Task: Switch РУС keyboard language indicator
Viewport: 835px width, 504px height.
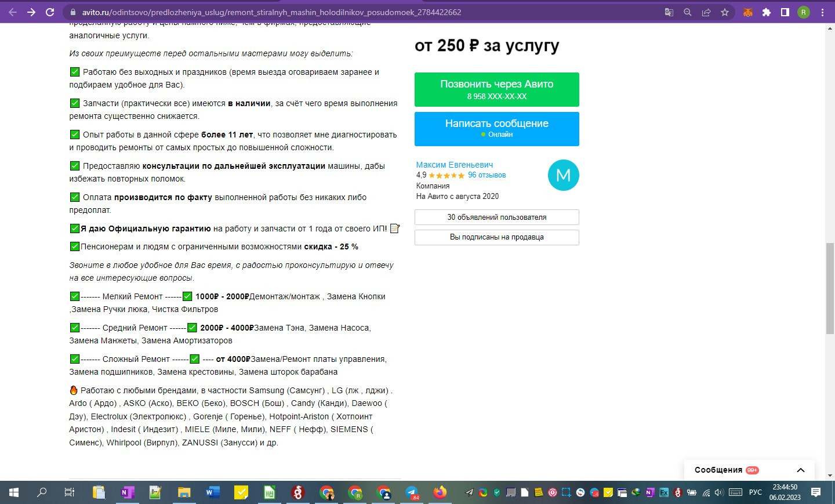Action: click(756, 492)
